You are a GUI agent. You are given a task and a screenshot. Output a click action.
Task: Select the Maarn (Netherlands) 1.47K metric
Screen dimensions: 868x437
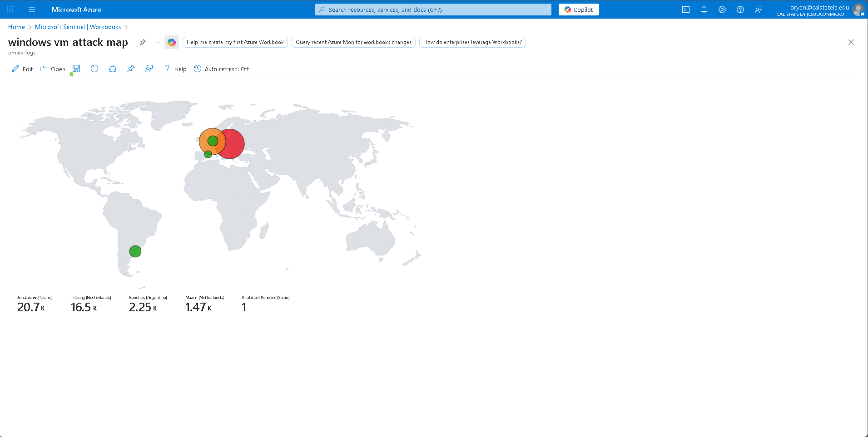(x=204, y=304)
